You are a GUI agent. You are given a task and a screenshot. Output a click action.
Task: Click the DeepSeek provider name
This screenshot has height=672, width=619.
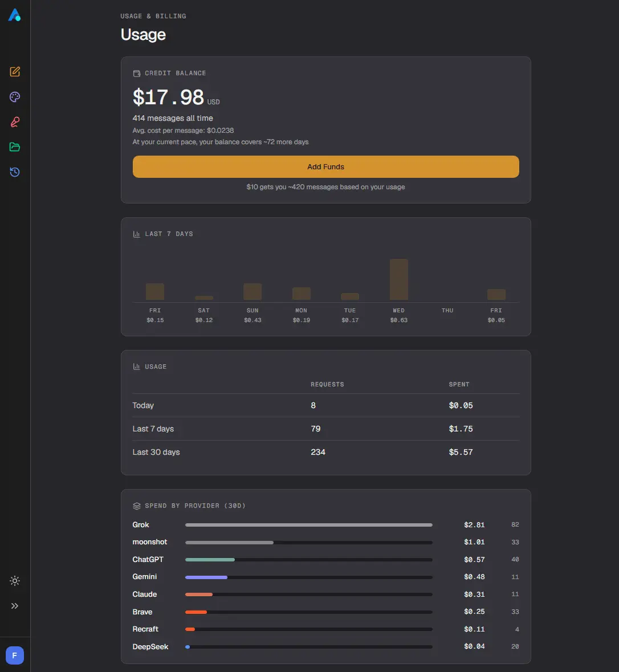(x=150, y=646)
